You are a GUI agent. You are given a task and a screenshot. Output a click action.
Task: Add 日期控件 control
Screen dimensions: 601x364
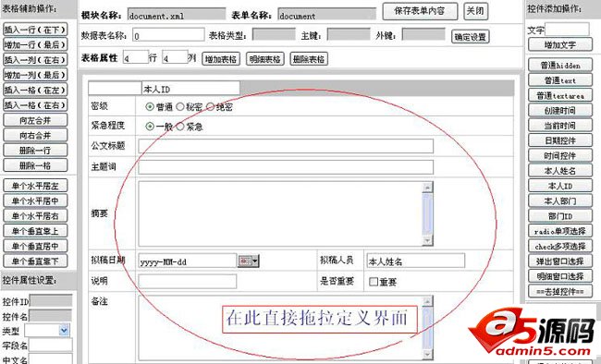[560, 140]
